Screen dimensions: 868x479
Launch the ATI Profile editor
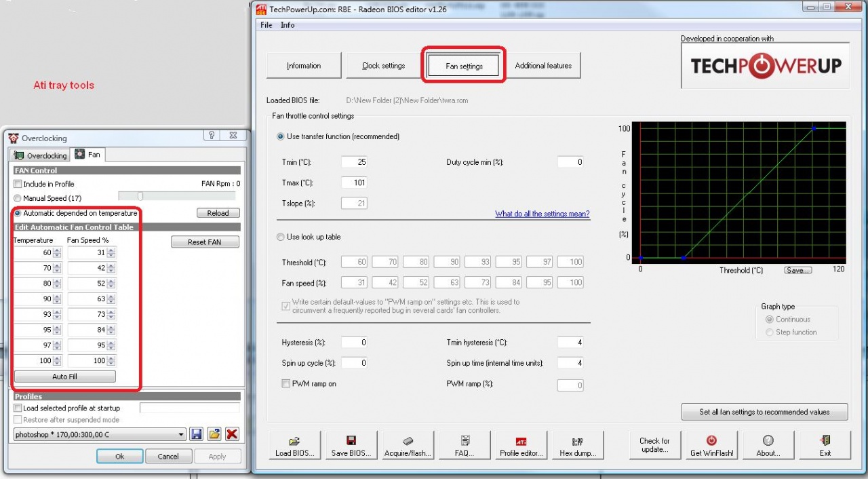pos(521,445)
